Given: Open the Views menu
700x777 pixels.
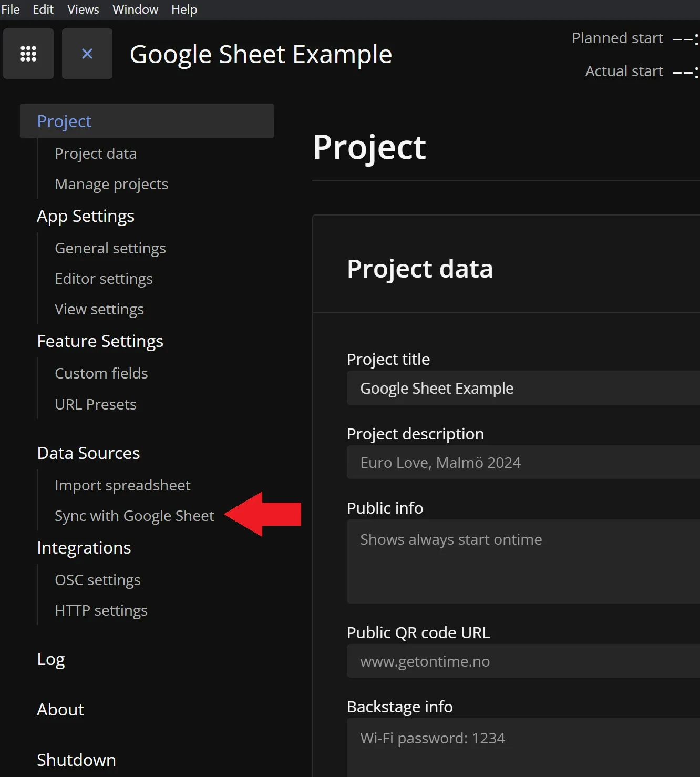Looking at the screenshot, I should [83, 9].
